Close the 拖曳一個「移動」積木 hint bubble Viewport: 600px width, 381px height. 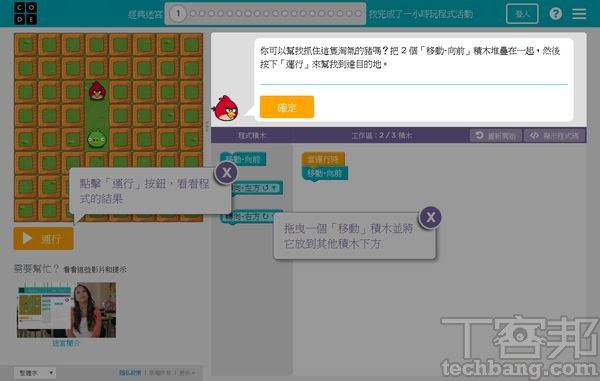430,217
